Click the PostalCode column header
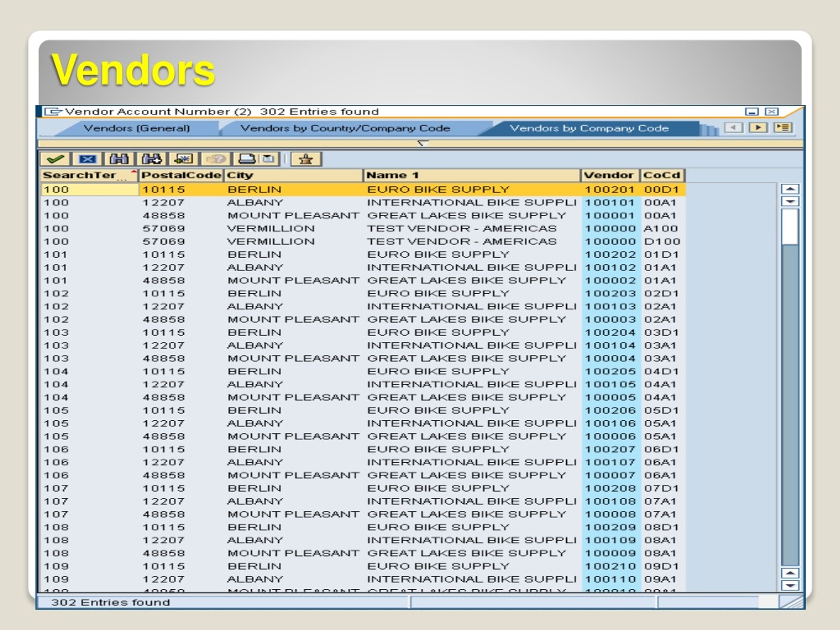Viewport: 840px width, 630px height. 181,176
